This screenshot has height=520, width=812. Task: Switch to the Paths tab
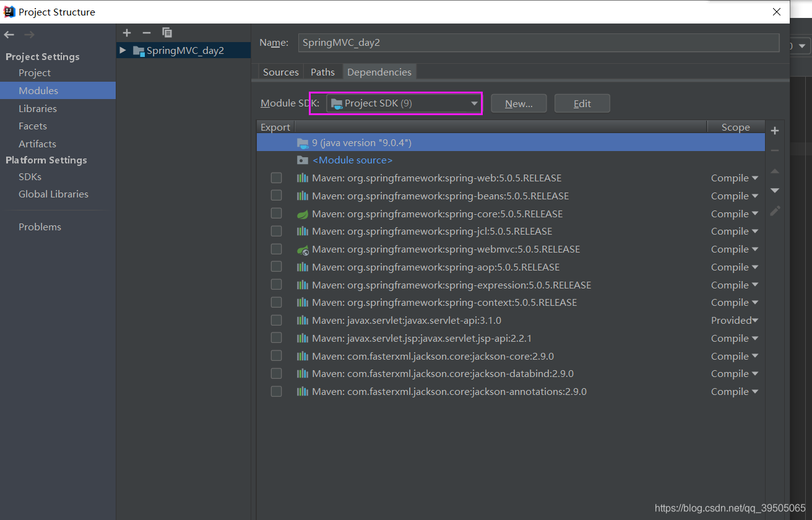pyautogui.click(x=322, y=72)
